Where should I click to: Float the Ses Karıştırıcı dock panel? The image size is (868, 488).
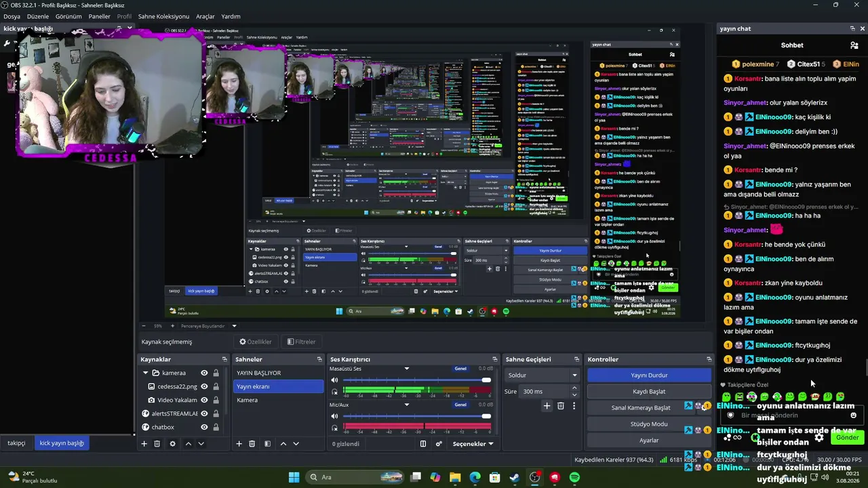coord(495,359)
